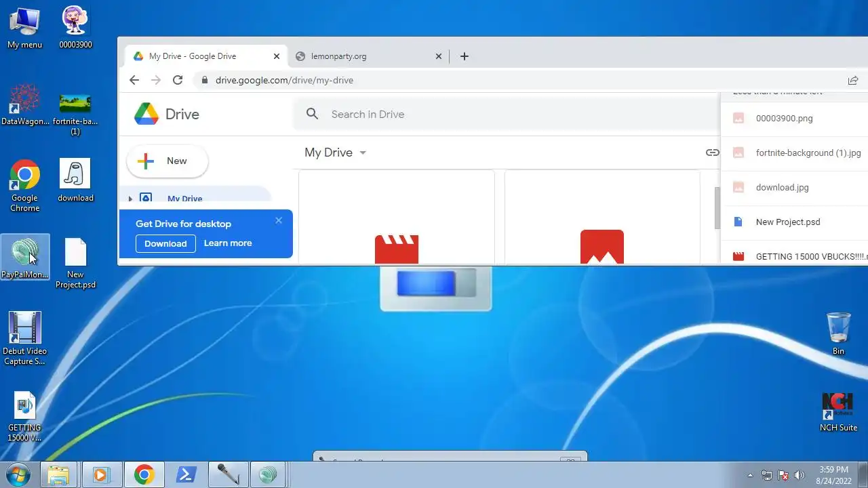Click the Google Drive logo
Image resolution: width=868 pixels, height=488 pixels.
click(x=166, y=114)
